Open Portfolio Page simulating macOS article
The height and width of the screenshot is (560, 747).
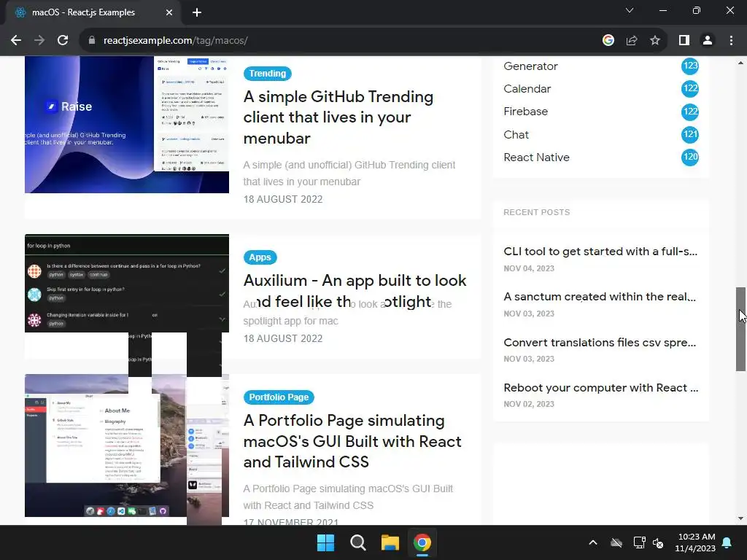352,441
